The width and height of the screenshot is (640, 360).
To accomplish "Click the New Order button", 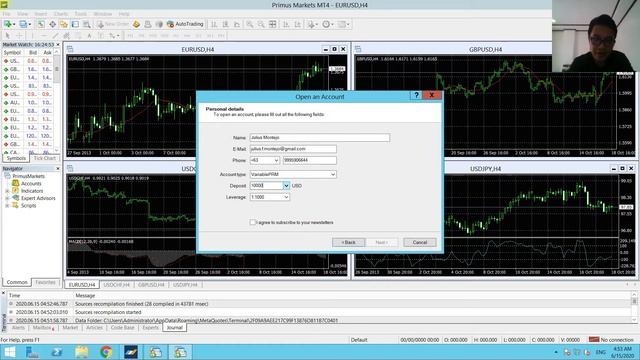I will click(113, 24).
